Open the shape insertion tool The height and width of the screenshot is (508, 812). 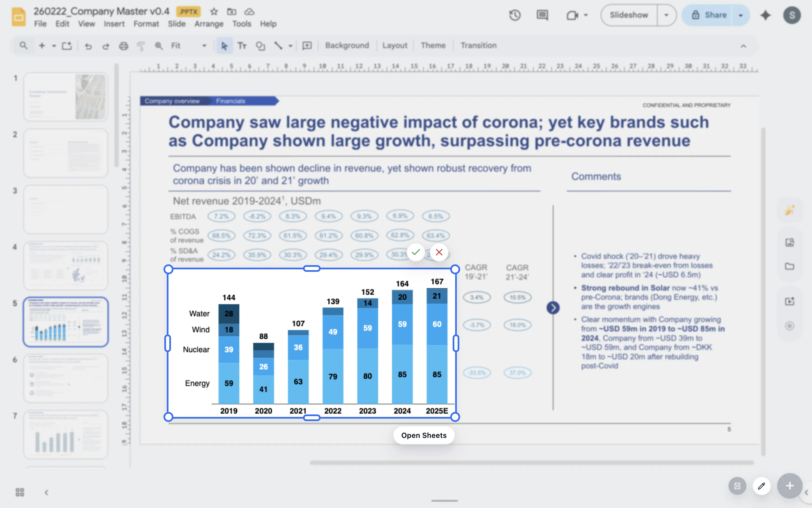pos(260,46)
